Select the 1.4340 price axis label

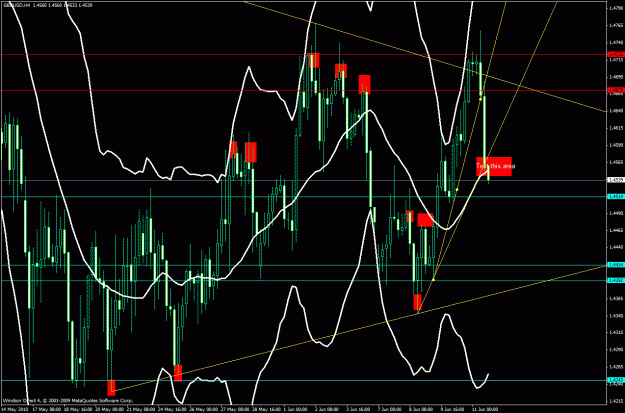615,315
